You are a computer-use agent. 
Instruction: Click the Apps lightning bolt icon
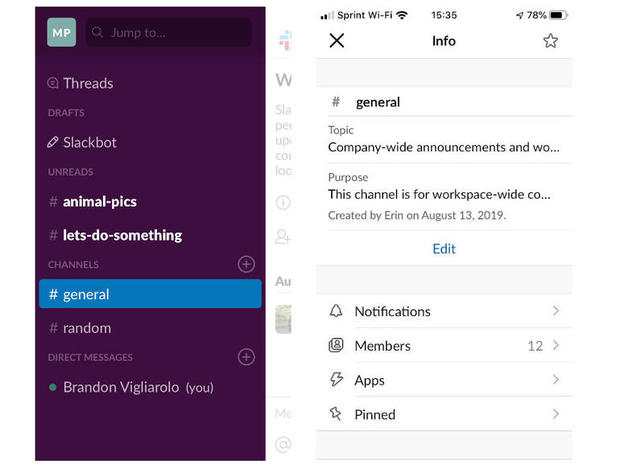tap(336, 380)
